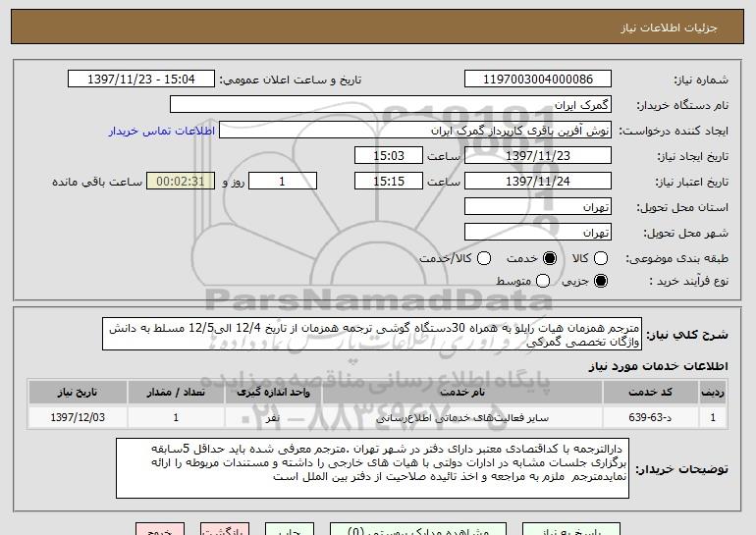Select the کالا radio button

(601, 258)
